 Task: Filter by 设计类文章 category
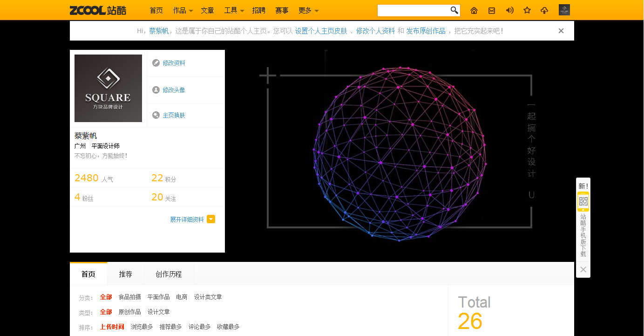point(208,297)
